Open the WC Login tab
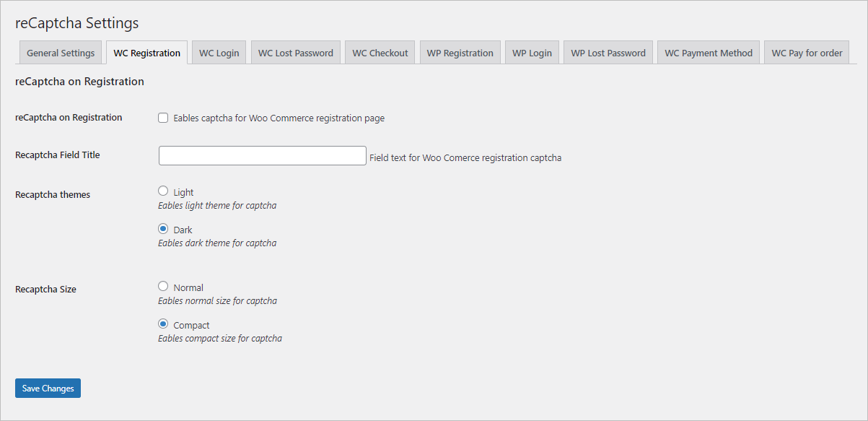Image resolution: width=868 pixels, height=421 pixels. (x=219, y=52)
